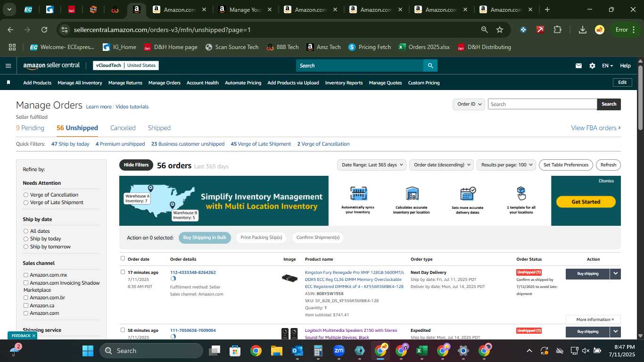This screenshot has width=644, height=362.
Task: Click the Logitech speakers product image
Action: (x=289, y=334)
